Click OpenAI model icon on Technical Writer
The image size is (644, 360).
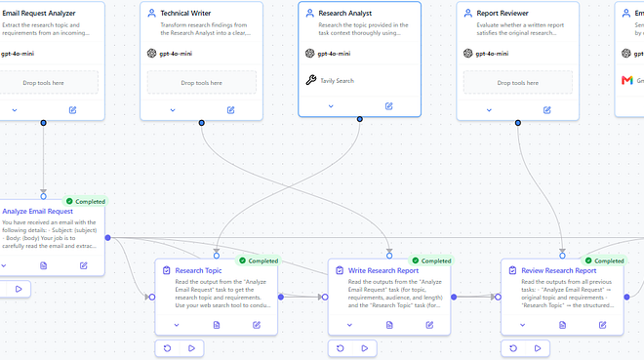pos(151,54)
